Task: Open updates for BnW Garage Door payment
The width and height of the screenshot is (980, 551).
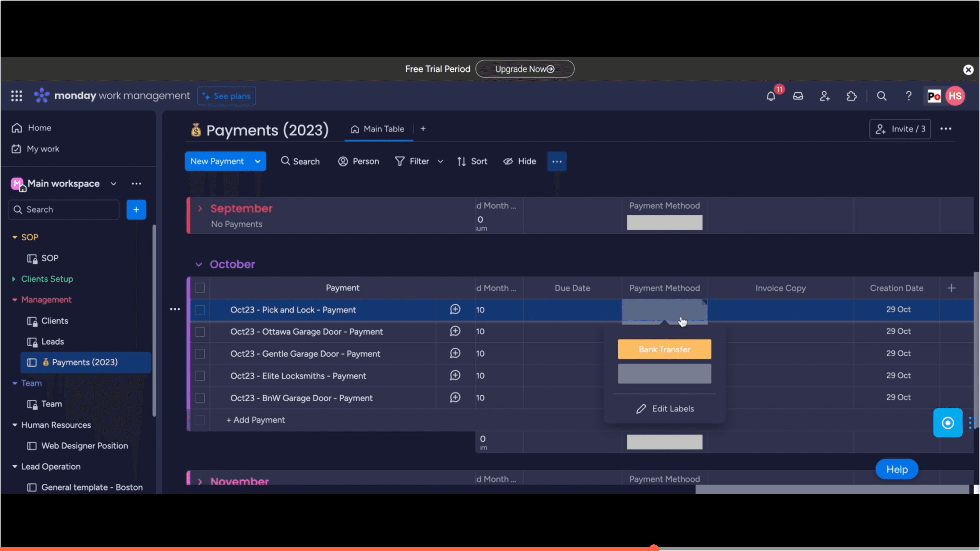Action: click(x=455, y=397)
